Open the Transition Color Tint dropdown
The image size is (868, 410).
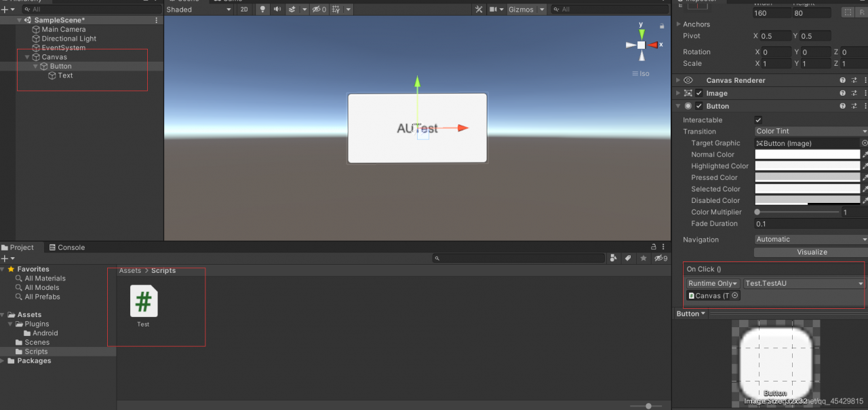point(811,132)
